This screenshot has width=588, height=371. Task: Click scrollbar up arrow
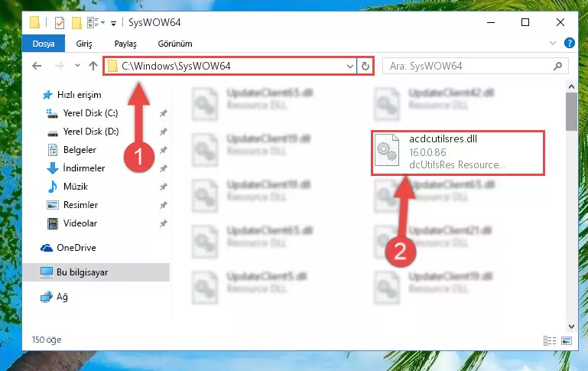(571, 86)
